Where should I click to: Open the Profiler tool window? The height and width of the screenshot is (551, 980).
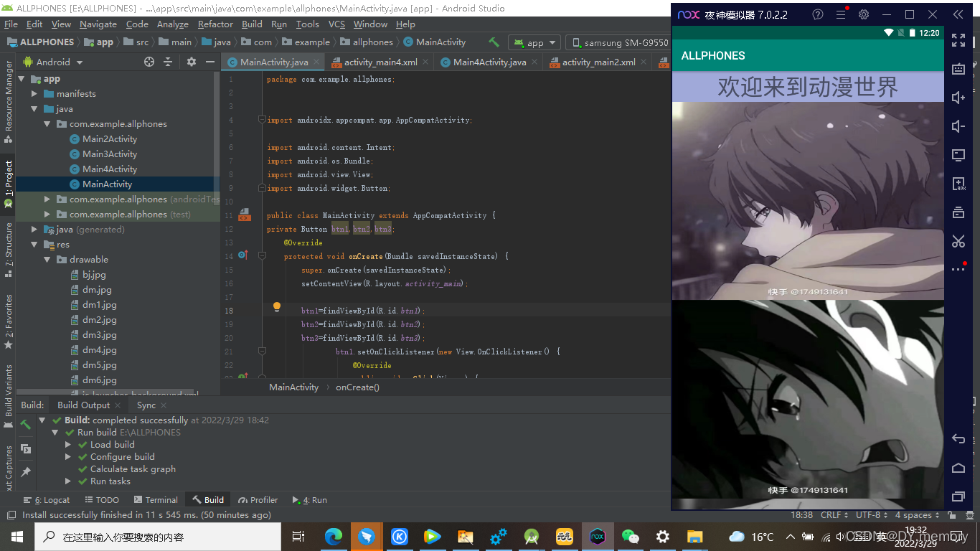pyautogui.click(x=258, y=500)
